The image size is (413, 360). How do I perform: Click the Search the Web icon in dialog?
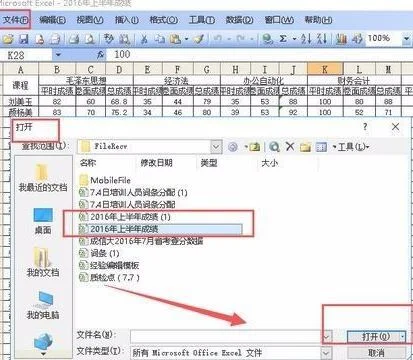[274, 147]
